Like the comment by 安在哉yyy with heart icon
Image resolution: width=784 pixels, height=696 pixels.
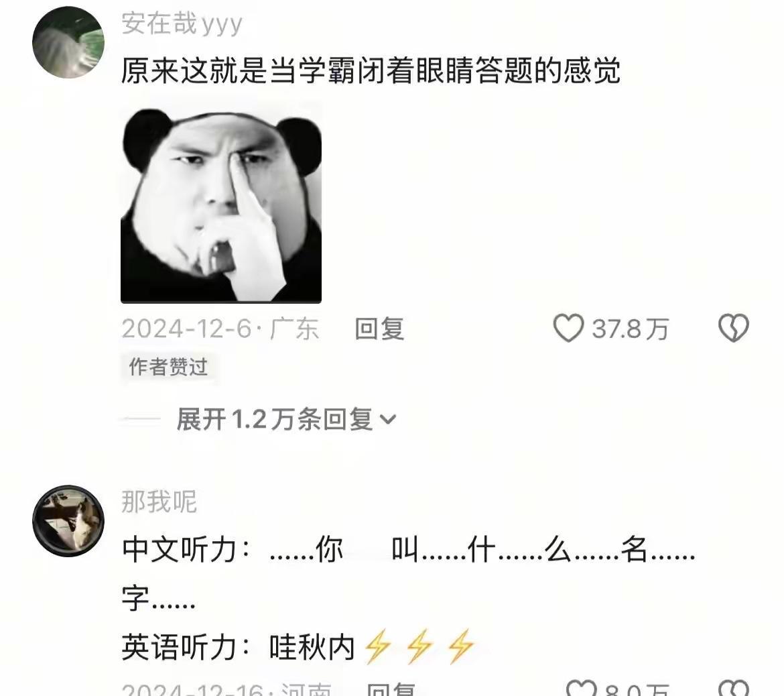[x=568, y=329]
